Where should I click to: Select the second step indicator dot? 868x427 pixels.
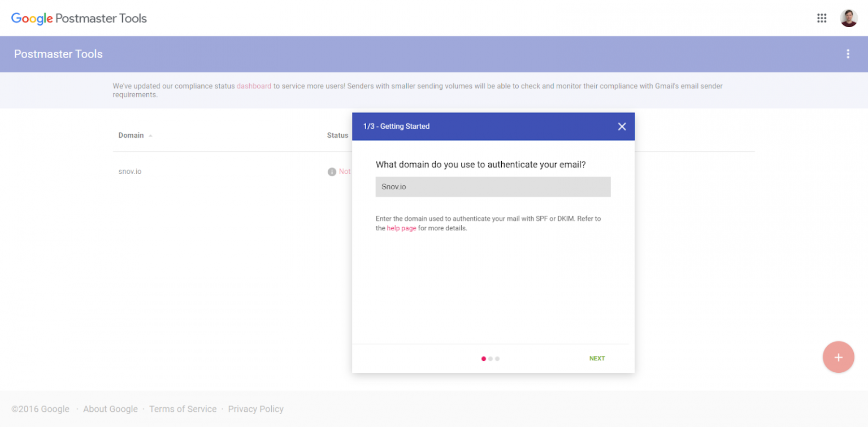[491, 359]
